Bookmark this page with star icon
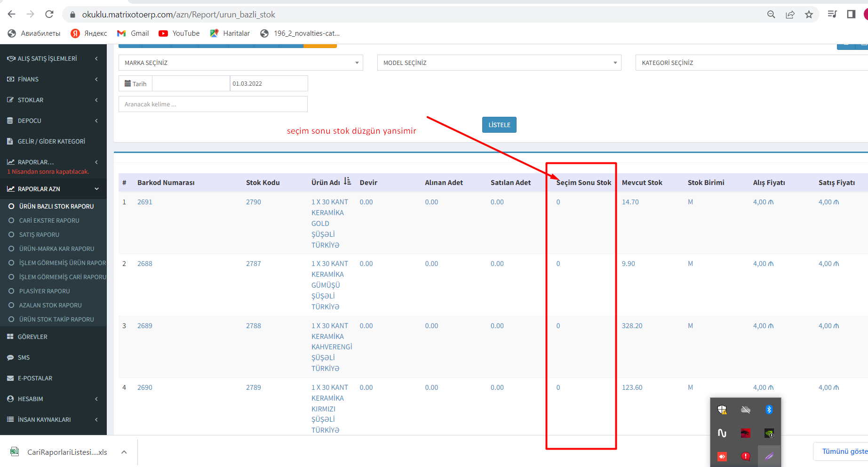Image resolution: width=868 pixels, height=467 pixels. pos(809,14)
